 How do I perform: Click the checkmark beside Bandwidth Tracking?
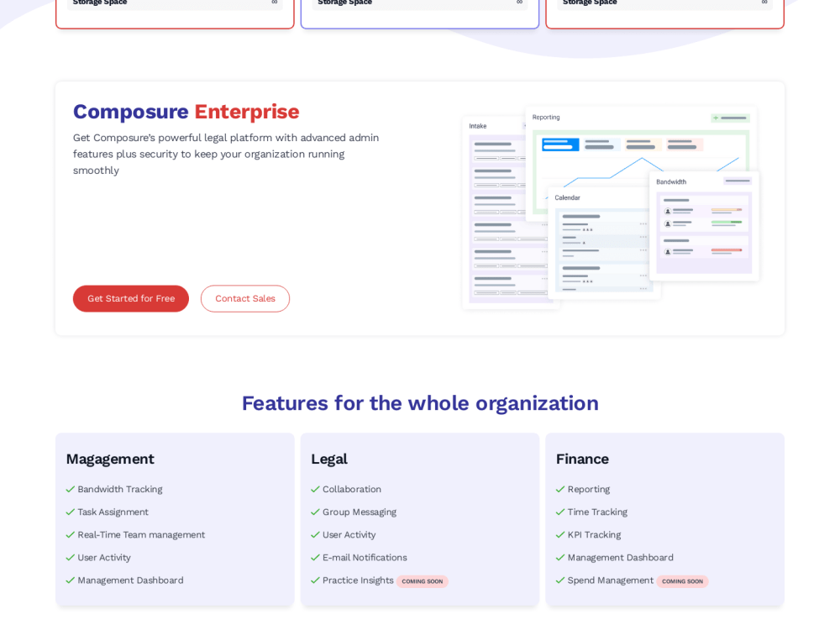click(x=71, y=489)
